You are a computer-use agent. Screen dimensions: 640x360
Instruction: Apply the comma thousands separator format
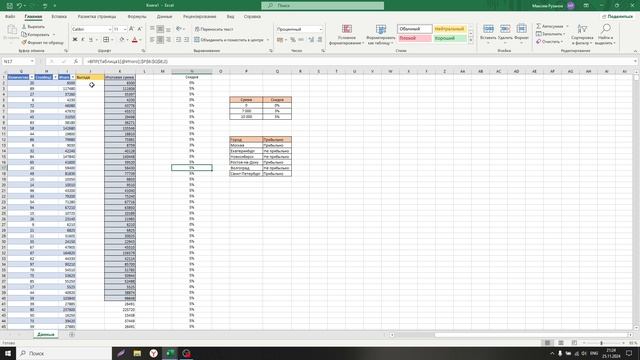(x=301, y=40)
